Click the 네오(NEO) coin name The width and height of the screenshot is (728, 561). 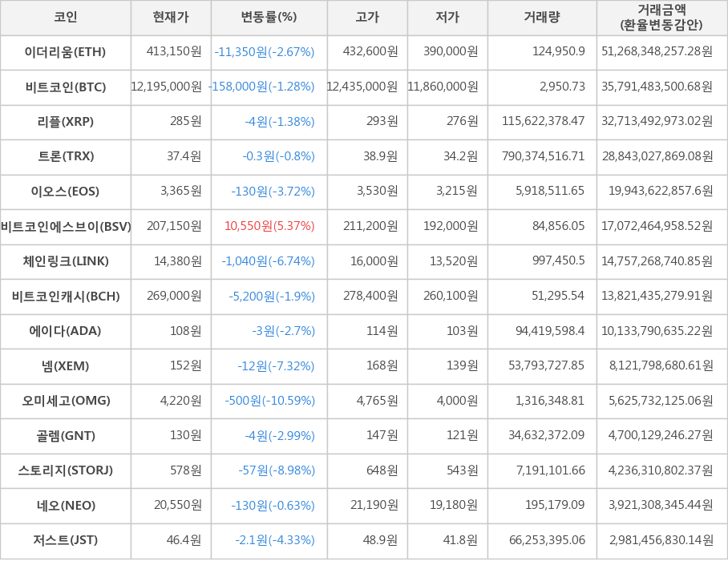tap(66, 506)
